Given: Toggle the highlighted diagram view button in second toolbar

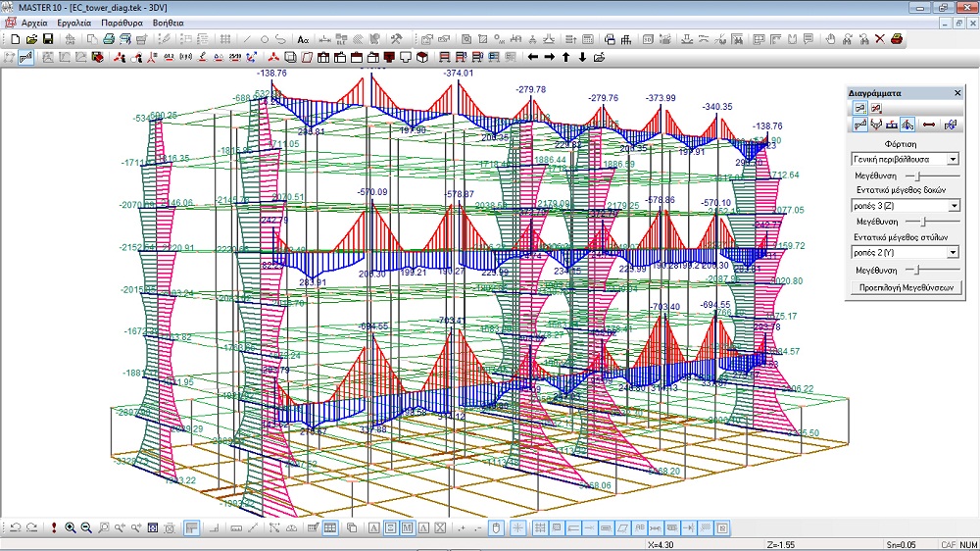Looking at the screenshot, I should [x=26, y=57].
